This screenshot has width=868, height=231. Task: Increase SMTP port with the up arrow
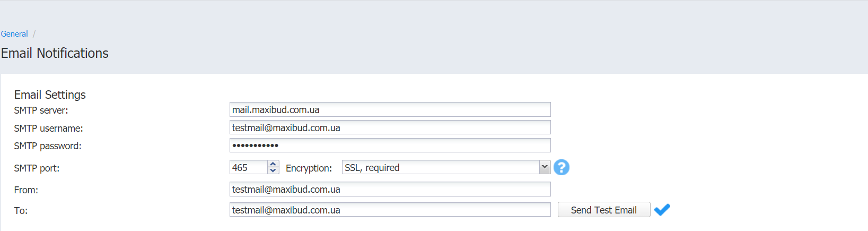[x=273, y=164]
